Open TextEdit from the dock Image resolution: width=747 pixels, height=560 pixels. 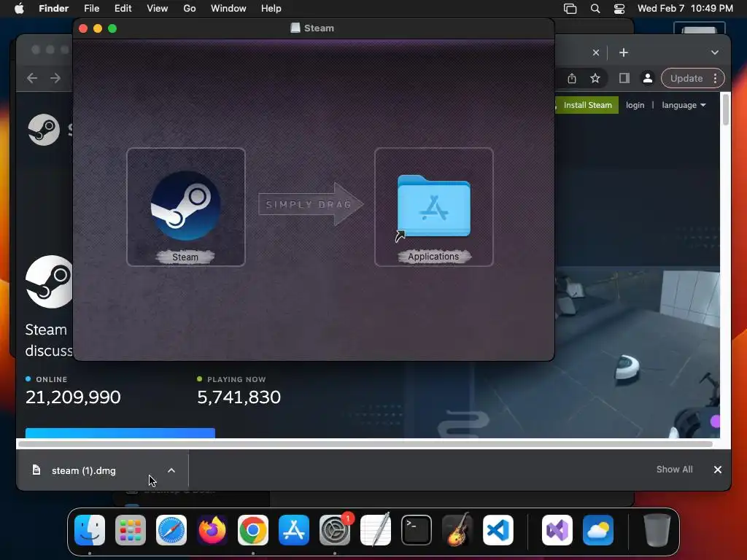pyautogui.click(x=376, y=530)
